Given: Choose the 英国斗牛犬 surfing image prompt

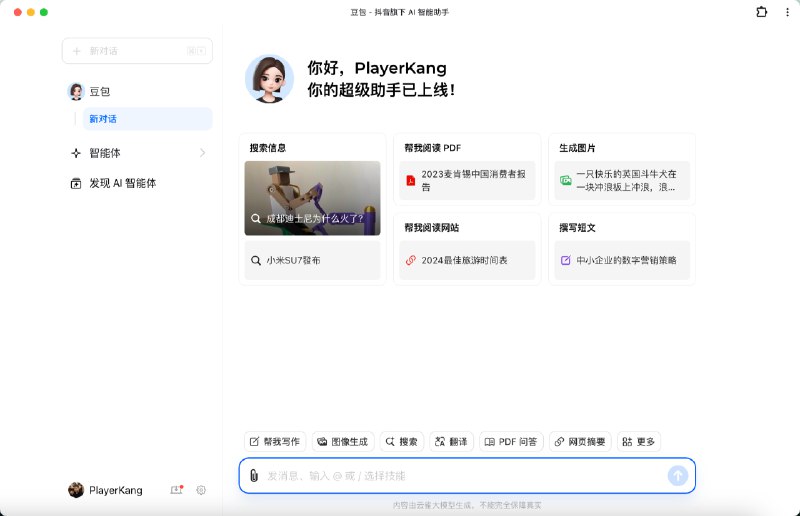Looking at the screenshot, I should point(622,181).
